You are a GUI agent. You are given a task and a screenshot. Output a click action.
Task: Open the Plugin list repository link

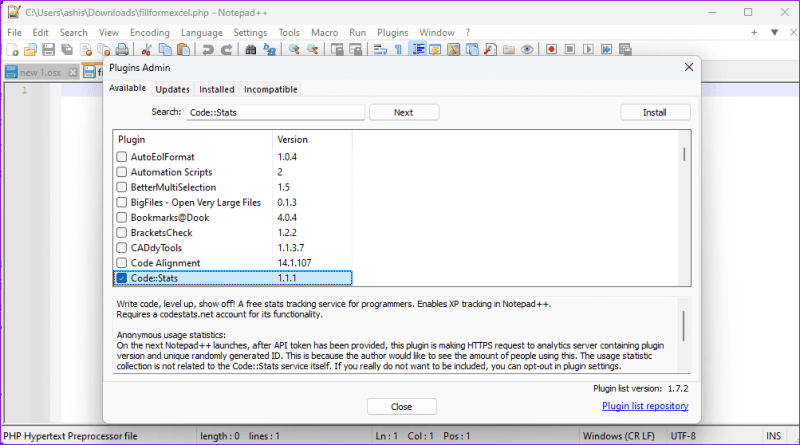point(645,406)
